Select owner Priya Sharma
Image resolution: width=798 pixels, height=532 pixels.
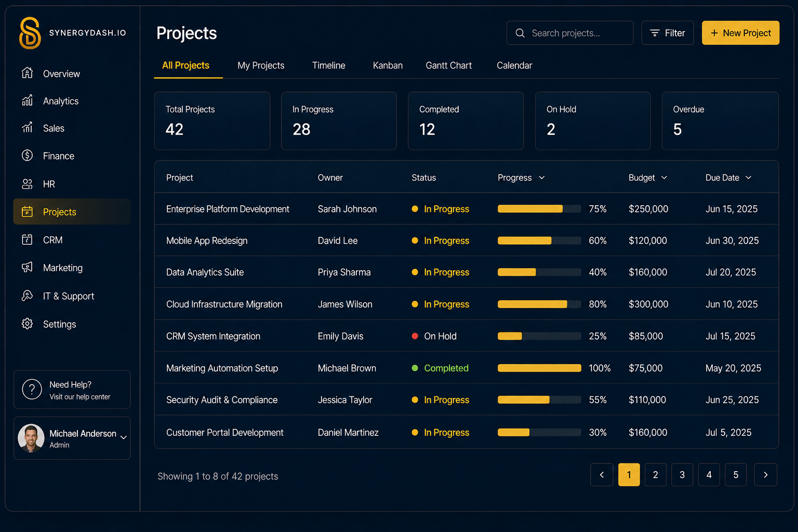(344, 272)
